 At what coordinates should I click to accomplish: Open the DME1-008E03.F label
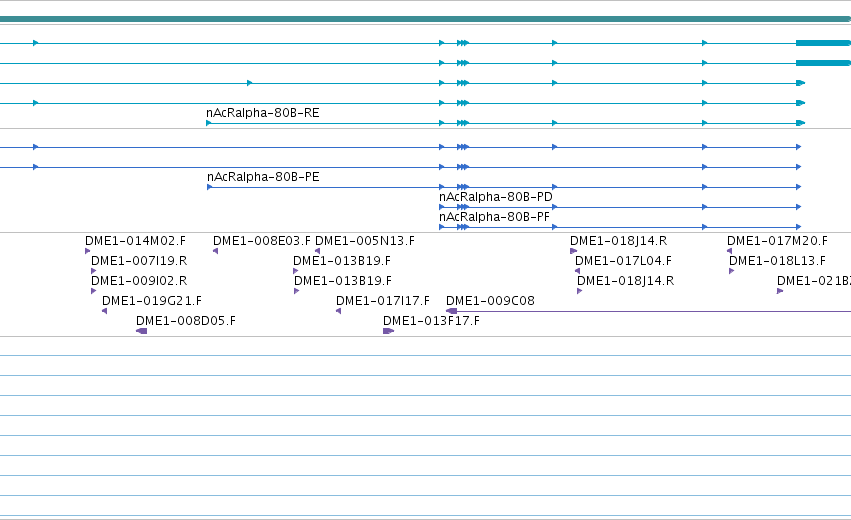point(262,241)
